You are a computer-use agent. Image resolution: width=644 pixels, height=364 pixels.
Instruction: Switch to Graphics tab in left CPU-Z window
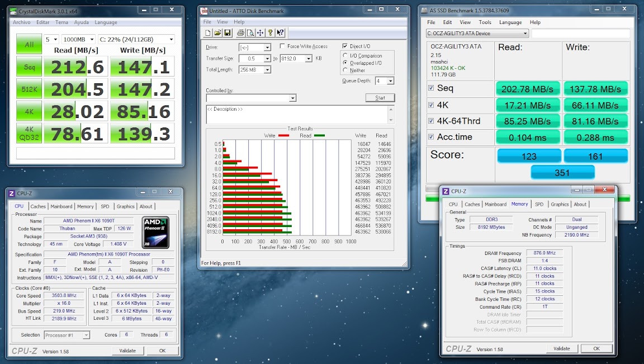(x=125, y=206)
